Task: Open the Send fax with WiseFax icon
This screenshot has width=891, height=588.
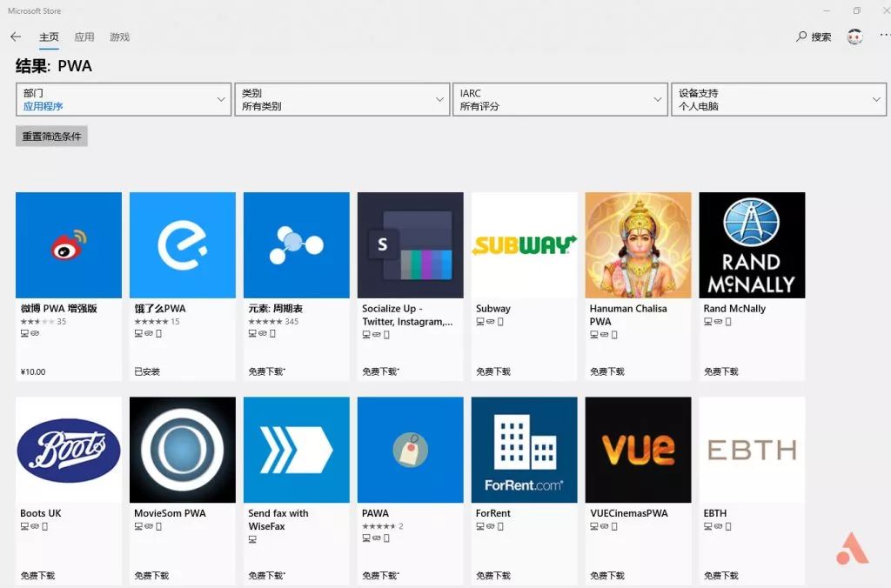Action: pos(297,450)
